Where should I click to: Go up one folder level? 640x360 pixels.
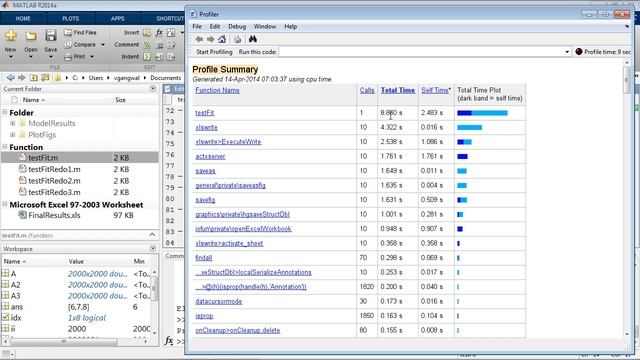pos(33,78)
